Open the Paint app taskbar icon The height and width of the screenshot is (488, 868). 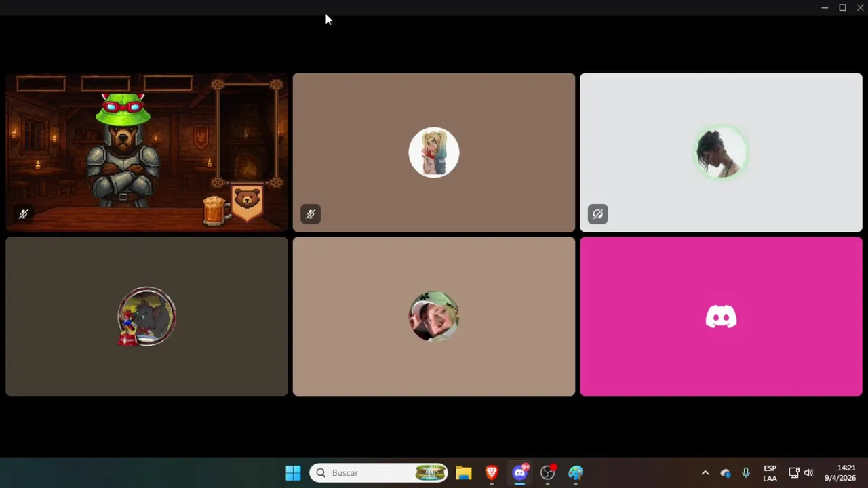coord(576,472)
